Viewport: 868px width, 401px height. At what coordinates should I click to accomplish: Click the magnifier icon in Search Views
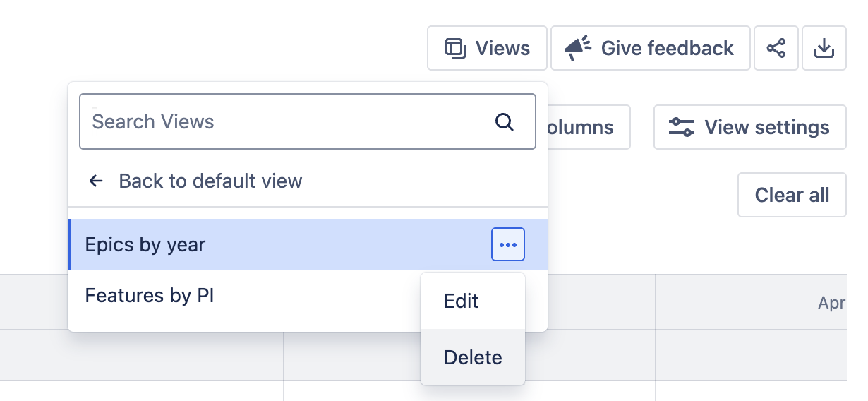coord(504,121)
